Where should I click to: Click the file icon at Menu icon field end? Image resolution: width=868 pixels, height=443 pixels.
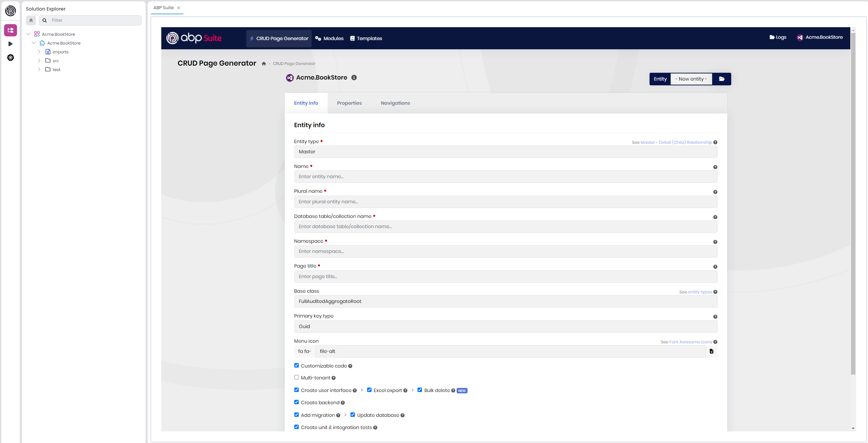pyautogui.click(x=711, y=351)
